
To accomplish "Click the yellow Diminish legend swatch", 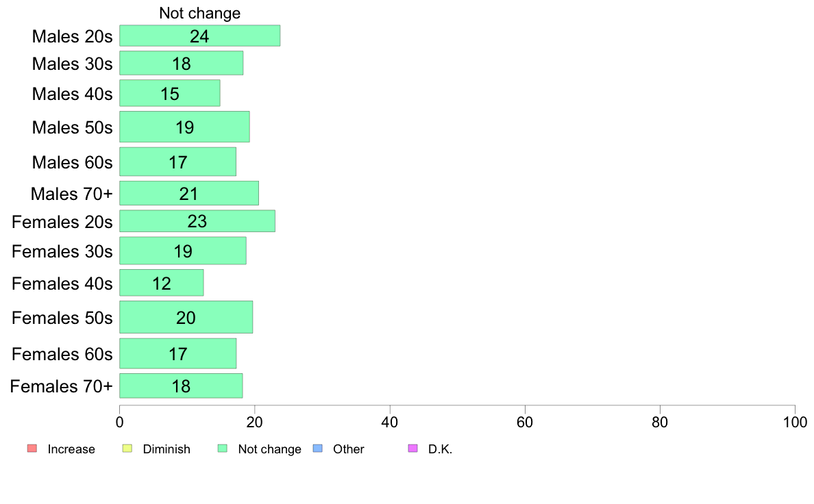I will [x=127, y=449].
